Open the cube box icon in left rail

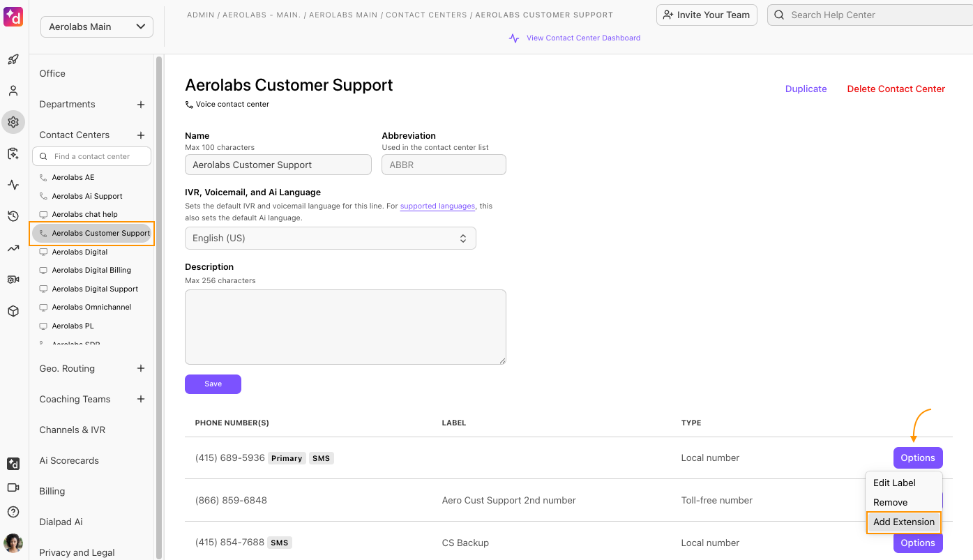coord(13,311)
